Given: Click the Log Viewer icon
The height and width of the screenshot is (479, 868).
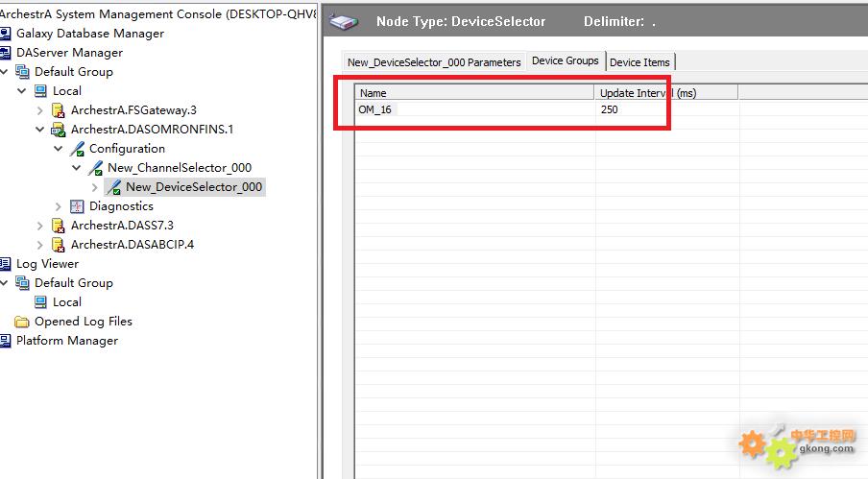Looking at the screenshot, I should 5,264.
